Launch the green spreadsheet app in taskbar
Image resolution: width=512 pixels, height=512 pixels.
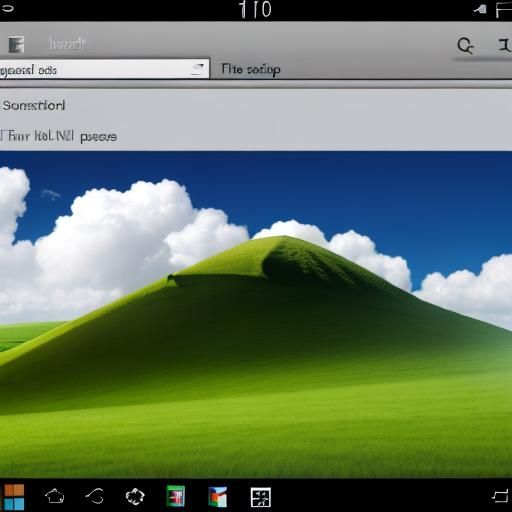point(176,496)
